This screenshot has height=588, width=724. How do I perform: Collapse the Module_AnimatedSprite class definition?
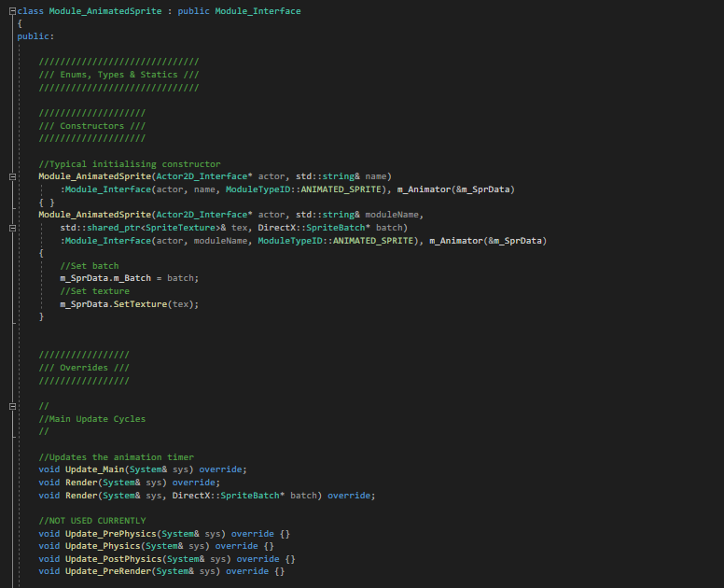pyautogui.click(x=11, y=11)
